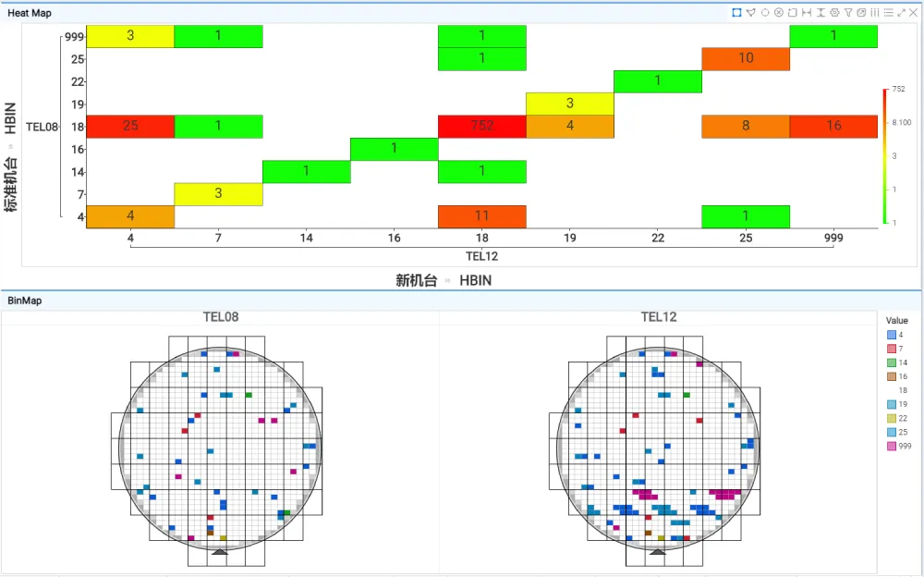Image resolution: width=924 pixels, height=577 pixels.
Task: Click y-axis label 999
Action: 74,37
